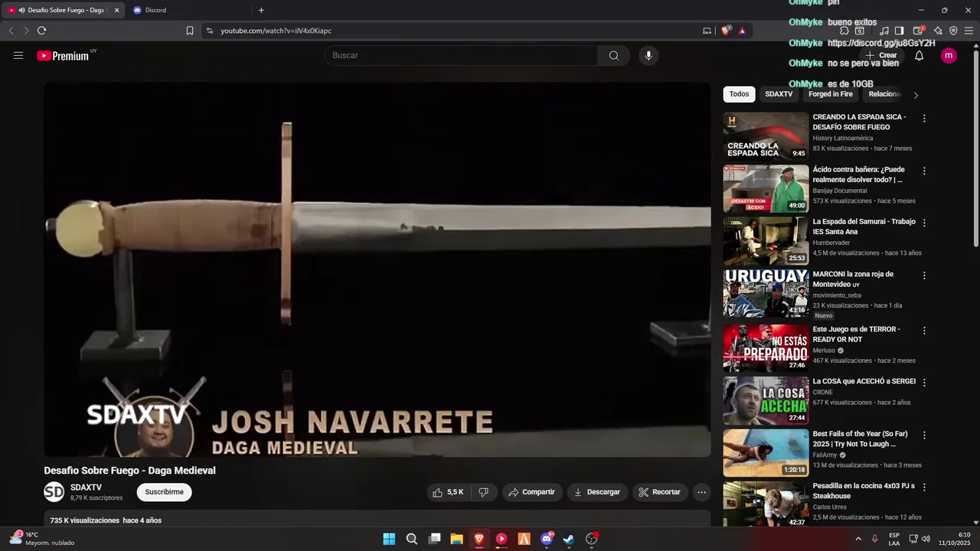Open YouTube notifications bell
Viewport: 980px width, 551px height.
[919, 56]
